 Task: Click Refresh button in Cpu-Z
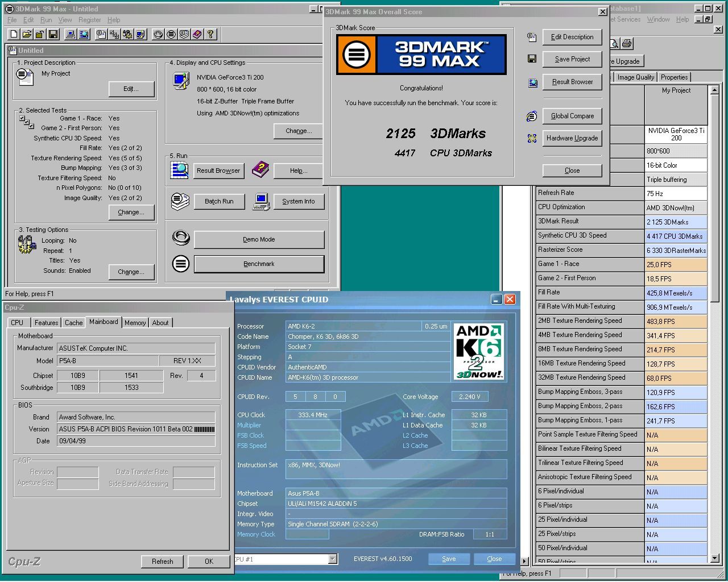(162, 562)
